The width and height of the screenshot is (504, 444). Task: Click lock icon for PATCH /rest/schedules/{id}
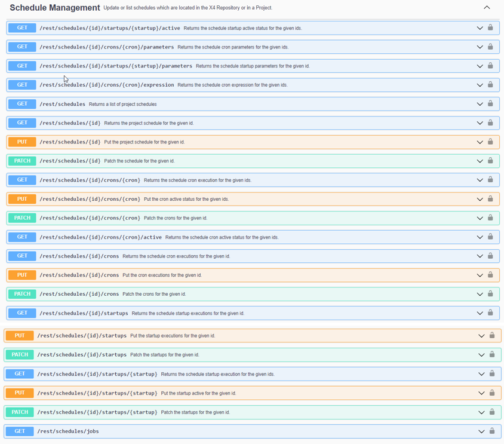490,161
